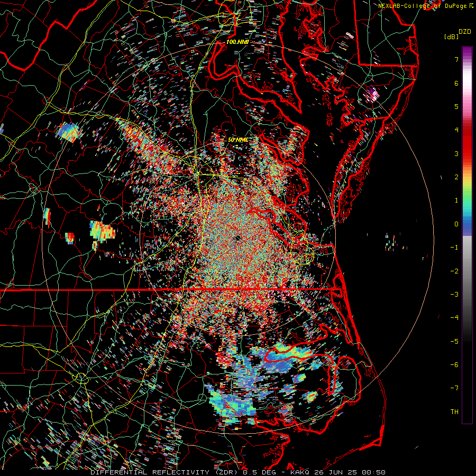Click the TH label on the scale
The image size is (476, 476).
click(x=454, y=412)
